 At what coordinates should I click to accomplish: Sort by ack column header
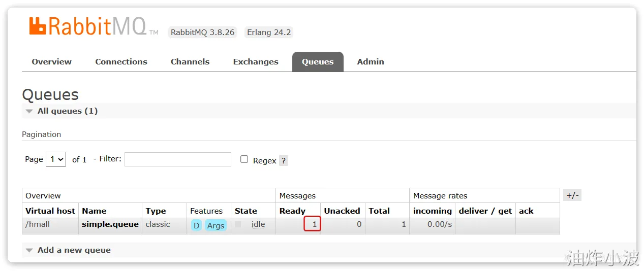[x=526, y=211]
